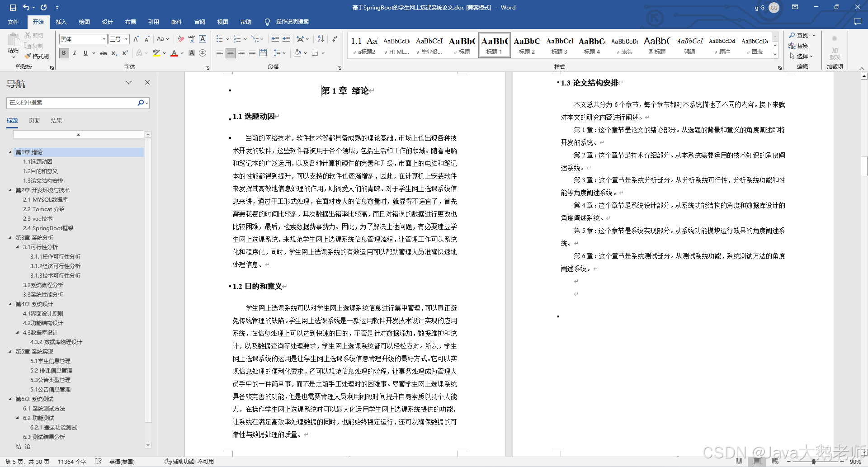Decrease font size with the smaller A icon
868x467 pixels.
tap(147, 39)
